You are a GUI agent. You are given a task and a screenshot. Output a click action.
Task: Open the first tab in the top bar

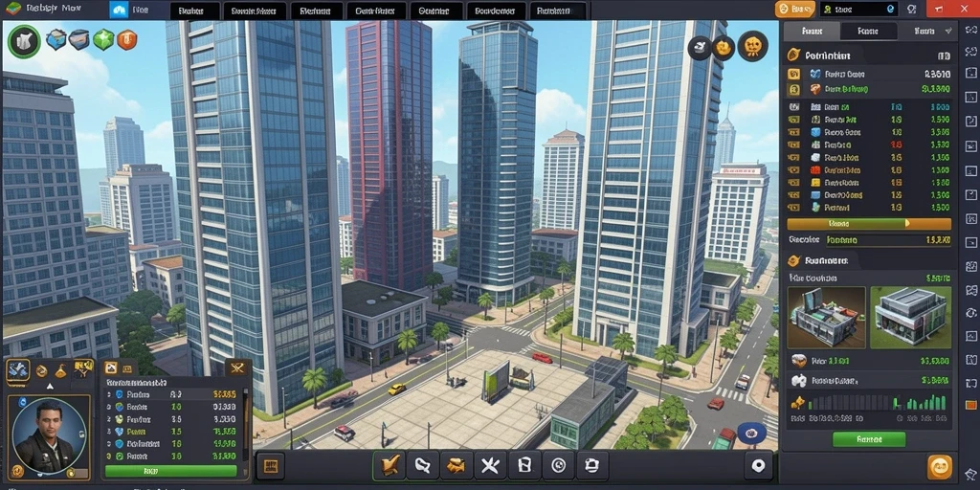[x=195, y=11]
